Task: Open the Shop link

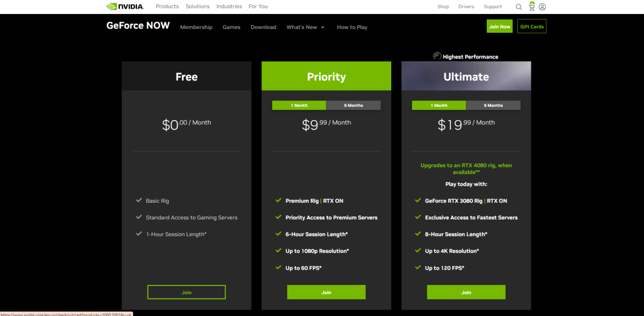Action: [x=443, y=7]
